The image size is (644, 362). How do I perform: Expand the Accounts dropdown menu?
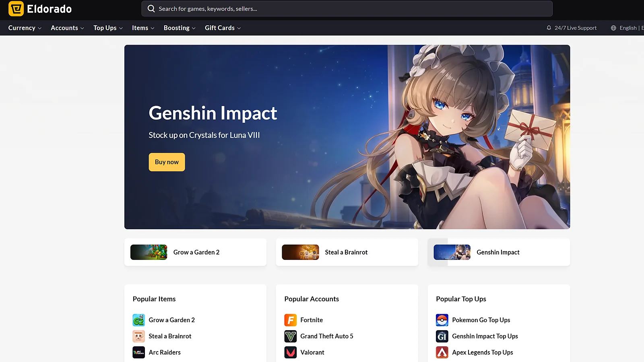67,28
